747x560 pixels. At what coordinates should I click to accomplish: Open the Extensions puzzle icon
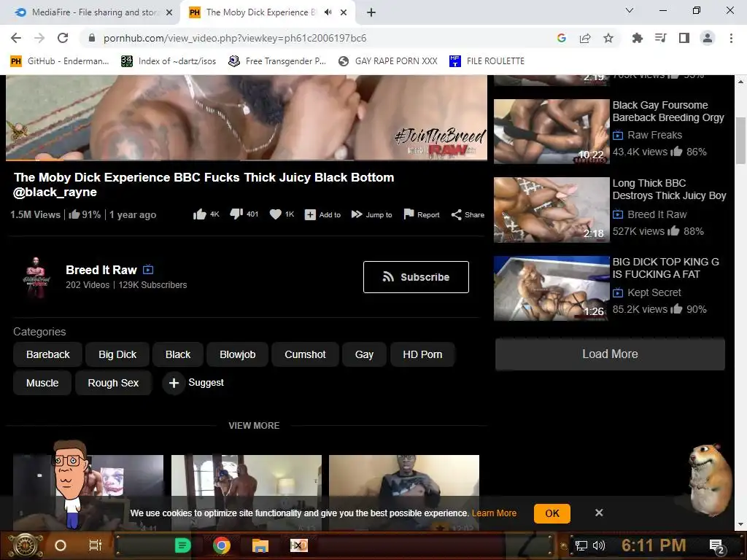[x=637, y=38]
